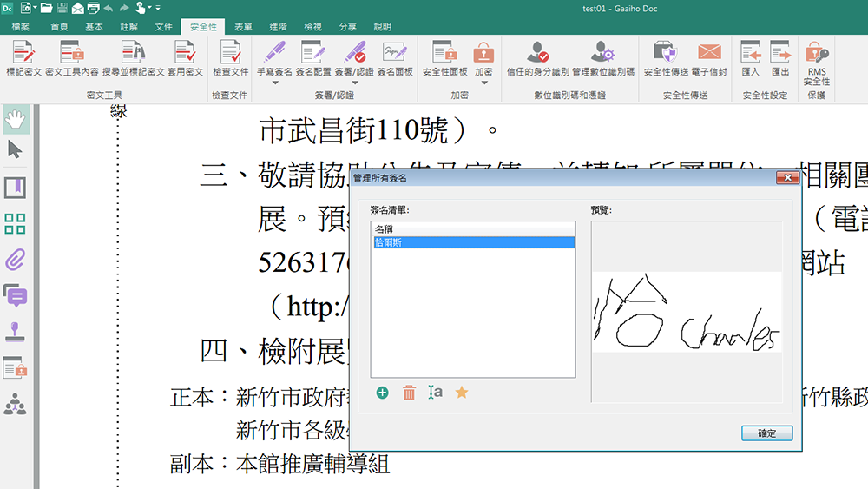The width and height of the screenshot is (868, 489).
Task: Switch to the 註解 tab
Action: pyautogui.click(x=128, y=27)
